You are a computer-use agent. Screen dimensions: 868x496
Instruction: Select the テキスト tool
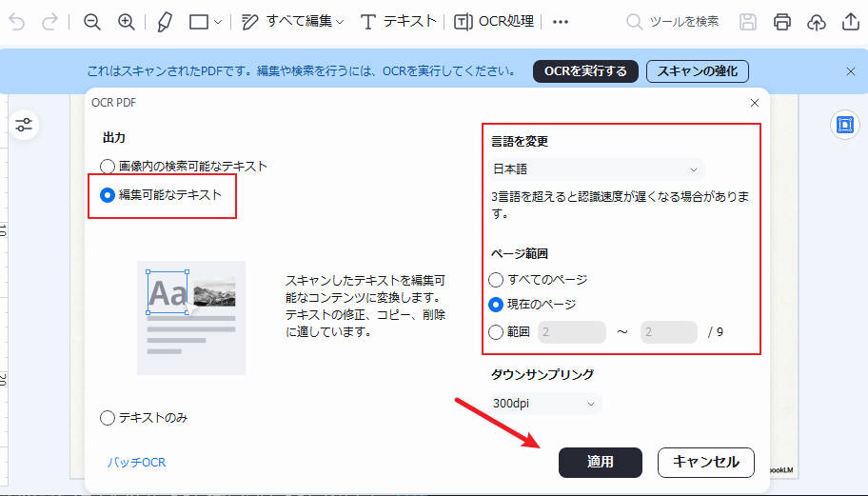tap(399, 22)
